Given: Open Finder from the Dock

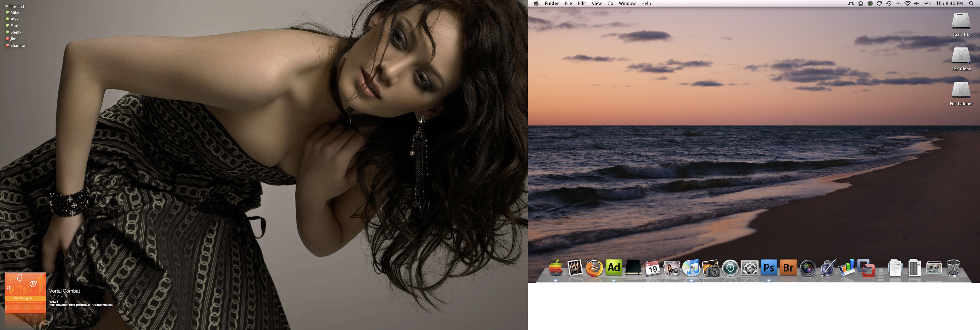Looking at the screenshot, I should click(x=555, y=268).
